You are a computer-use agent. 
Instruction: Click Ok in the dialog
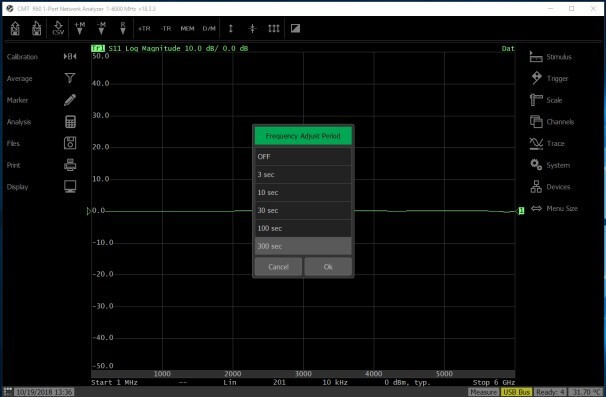[328, 267]
